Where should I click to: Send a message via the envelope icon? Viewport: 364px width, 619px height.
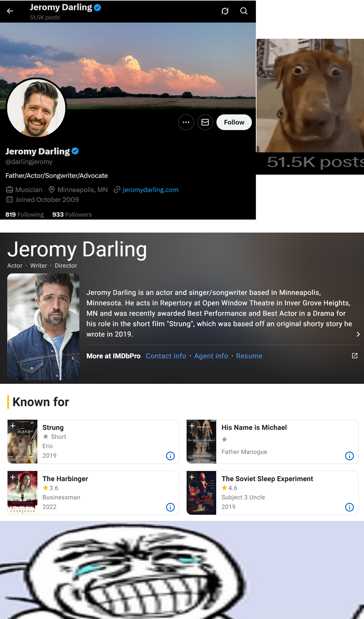pos(205,122)
